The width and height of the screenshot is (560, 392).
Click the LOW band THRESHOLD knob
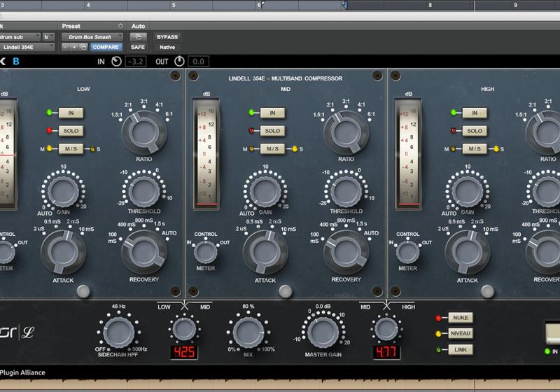(x=144, y=191)
